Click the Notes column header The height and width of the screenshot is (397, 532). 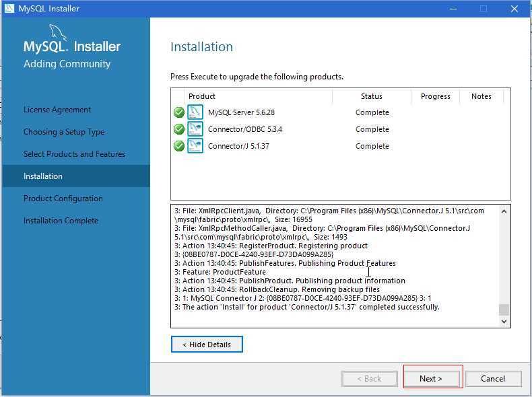481,96
